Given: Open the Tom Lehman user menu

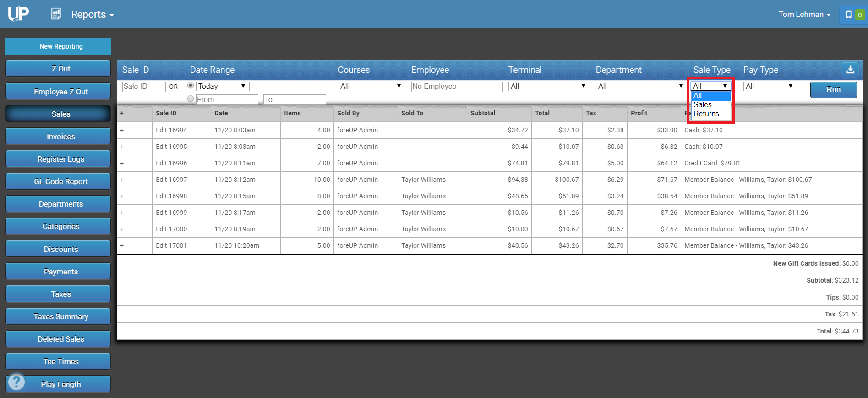Looking at the screenshot, I should tap(804, 14).
